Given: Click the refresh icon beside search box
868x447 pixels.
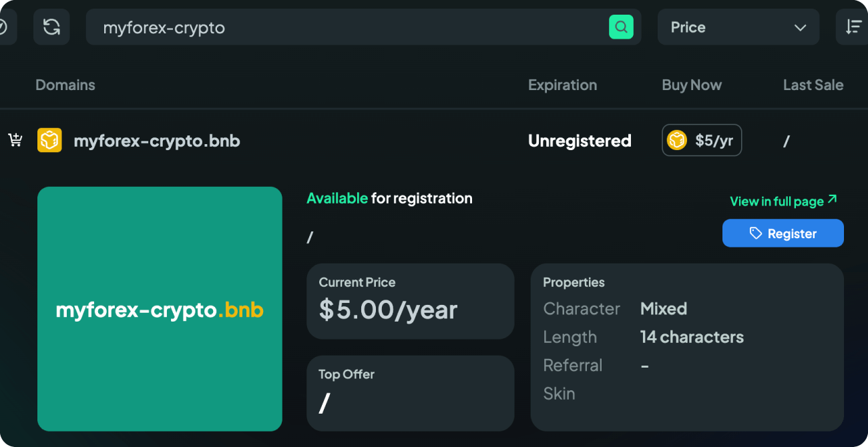Looking at the screenshot, I should click(51, 27).
